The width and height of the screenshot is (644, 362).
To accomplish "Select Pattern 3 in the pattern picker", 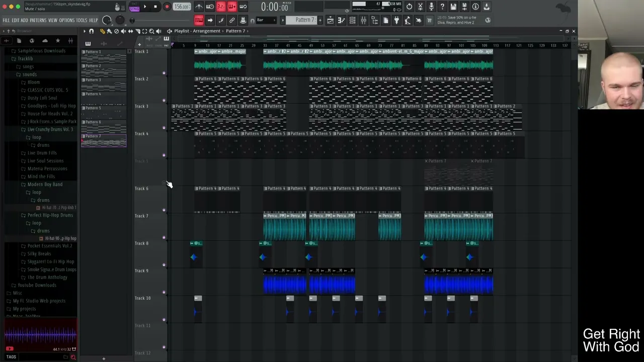I will [x=104, y=84].
